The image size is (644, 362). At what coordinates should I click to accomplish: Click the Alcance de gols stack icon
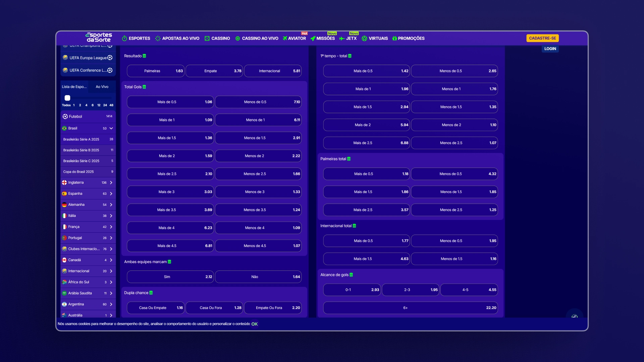351,275
